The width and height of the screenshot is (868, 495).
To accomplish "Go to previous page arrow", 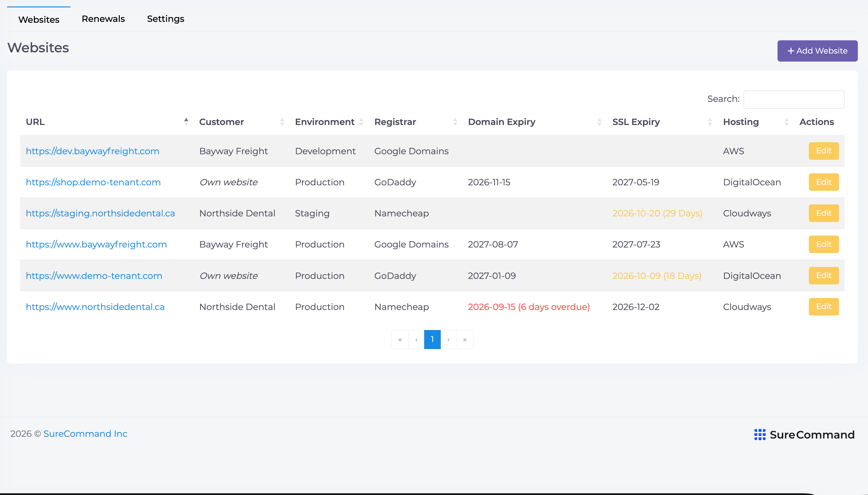I will (x=416, y=339).
